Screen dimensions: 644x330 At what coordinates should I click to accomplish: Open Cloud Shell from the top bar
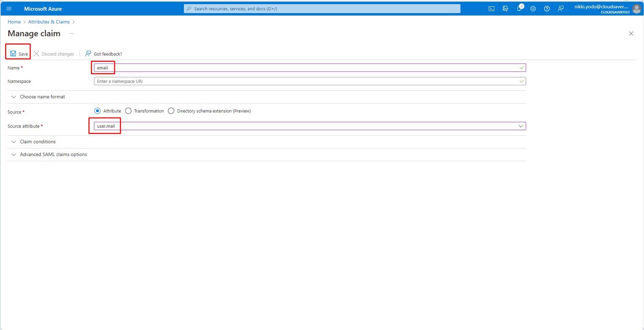[x=491, y=9]
